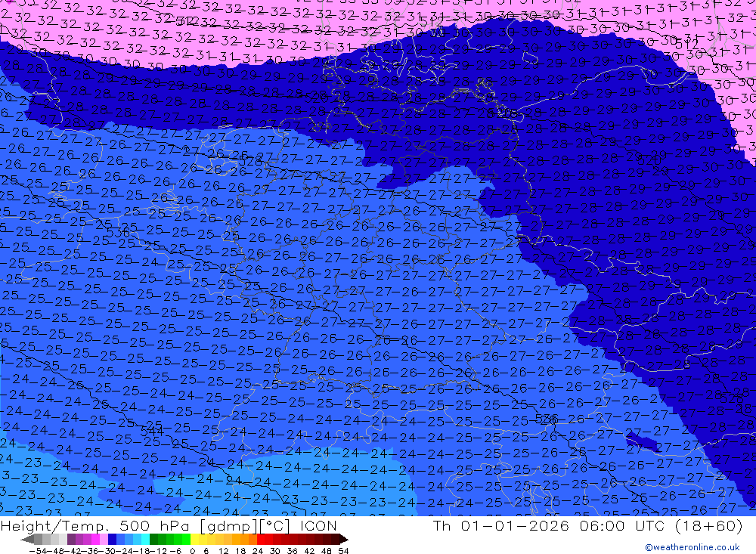Viewport: 756px width, 554px height.
Task: Click the '-54' legend scale value
Action: (38, 551)
